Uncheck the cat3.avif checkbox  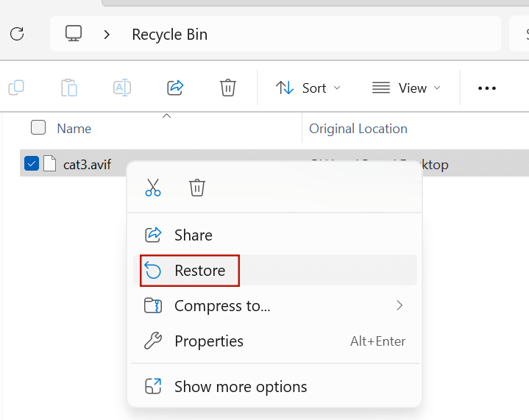pos(32,163)
